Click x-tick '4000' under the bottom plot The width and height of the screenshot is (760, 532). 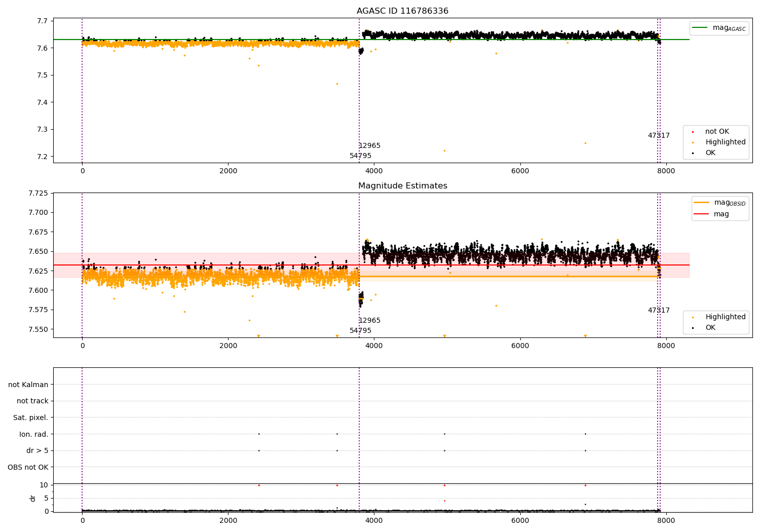point(374,521)
